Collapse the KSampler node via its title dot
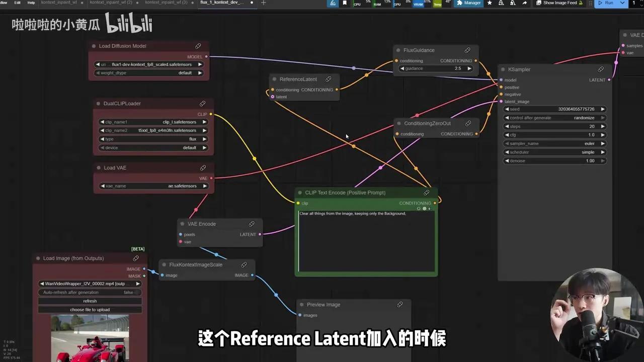Image resolution: width=644 pixels, height=362 pixels. point(503,69)
